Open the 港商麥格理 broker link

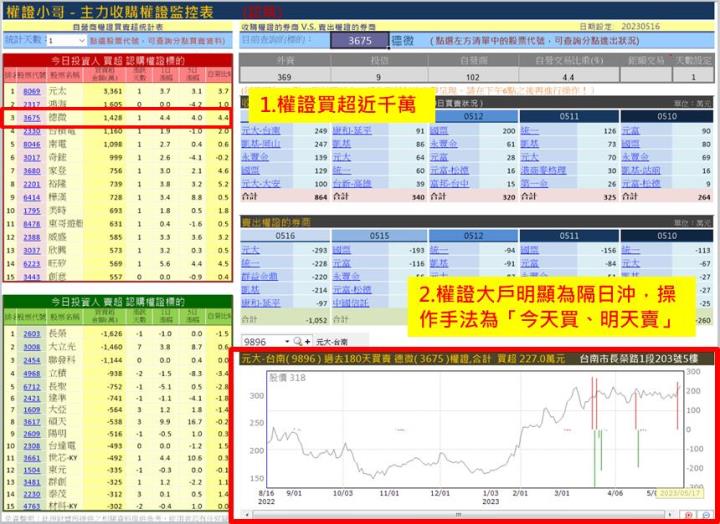[x=543, y=170]
